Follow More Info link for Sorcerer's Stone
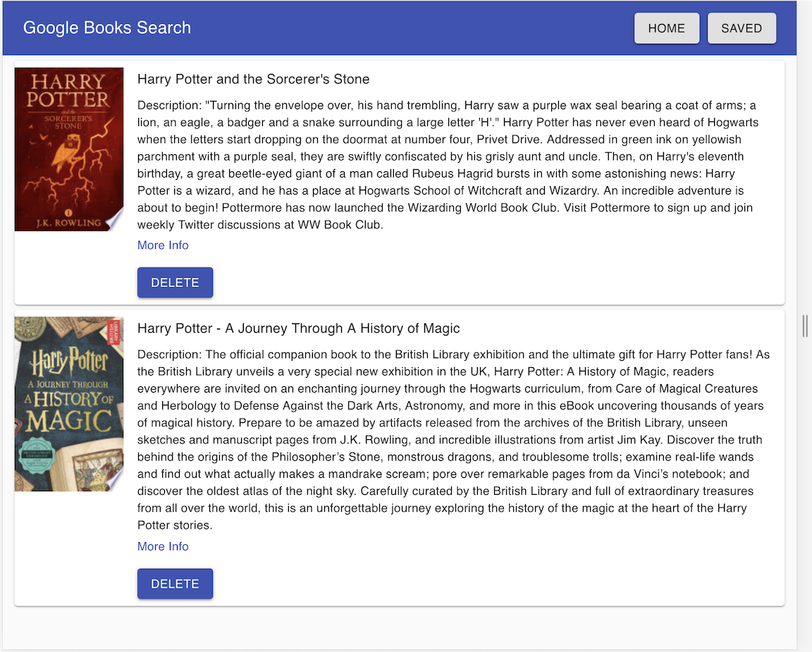 [x=163, y=245]
